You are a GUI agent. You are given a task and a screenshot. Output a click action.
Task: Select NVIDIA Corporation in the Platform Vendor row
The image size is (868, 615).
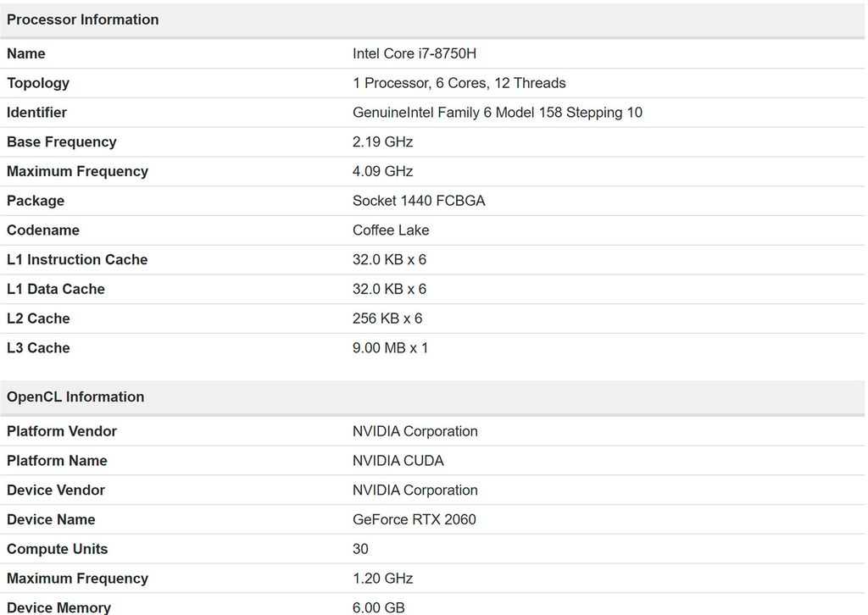(x=415, y=431)
